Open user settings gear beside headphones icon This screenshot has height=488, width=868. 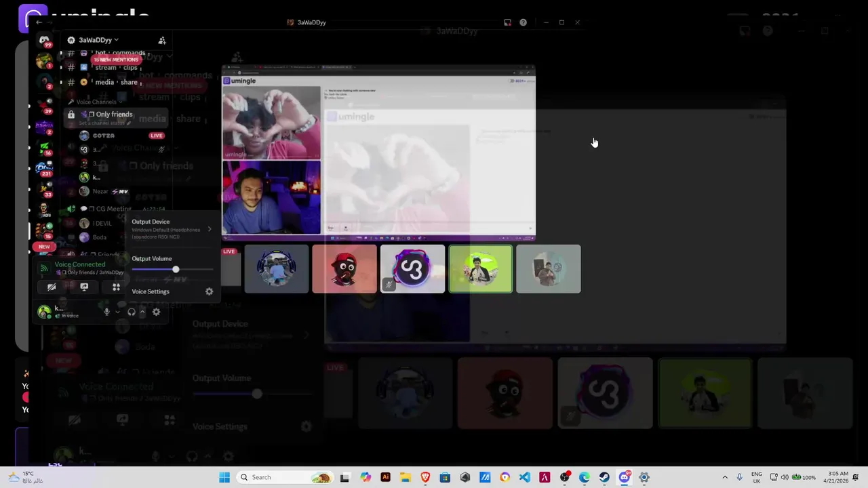pyautogui.click(x=156, y=312)
